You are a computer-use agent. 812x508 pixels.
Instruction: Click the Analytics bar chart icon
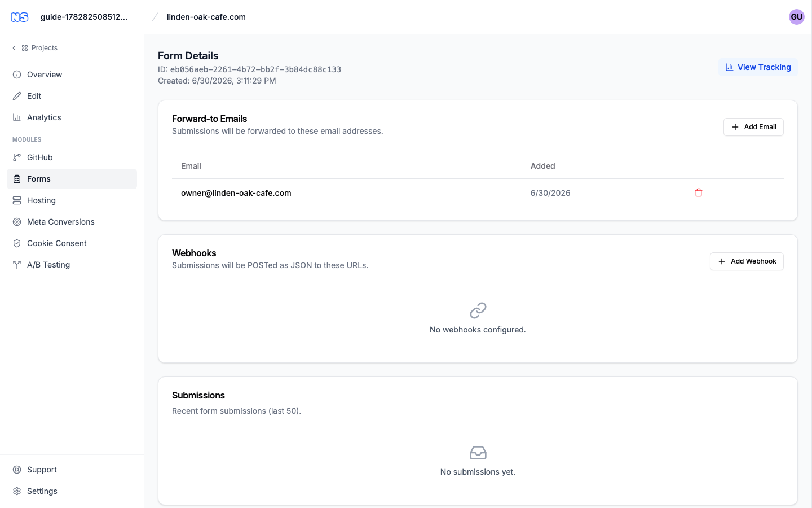(x=17, y=117)
